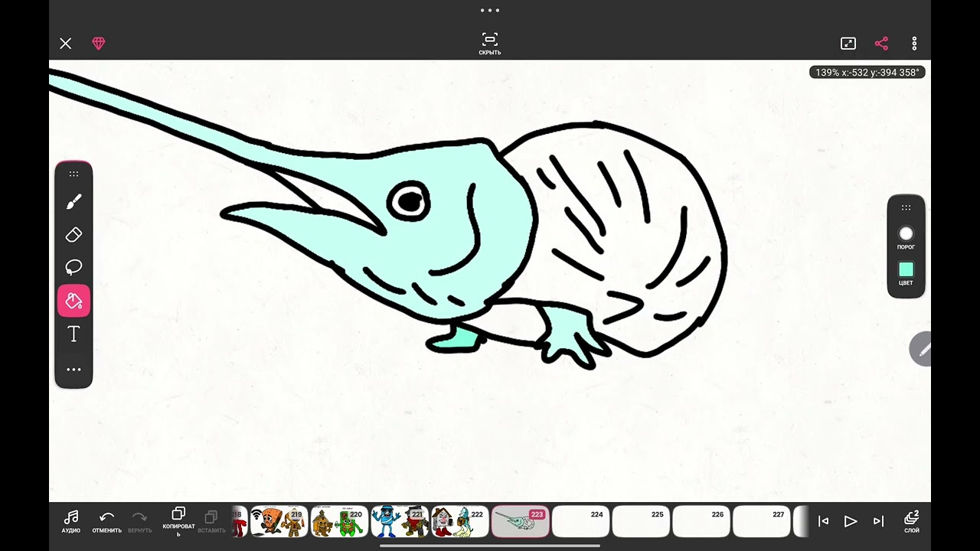Select empty frame 225
Image resolution: width=980 pixels, height=551 pixels.
642,521
